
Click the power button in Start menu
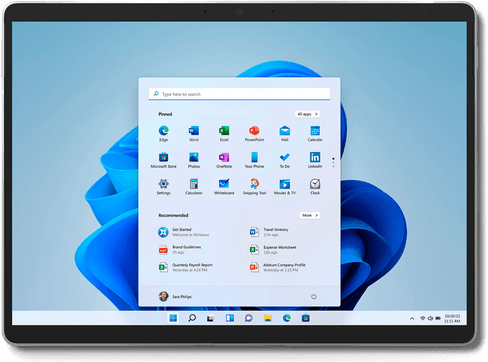[314, 297]
